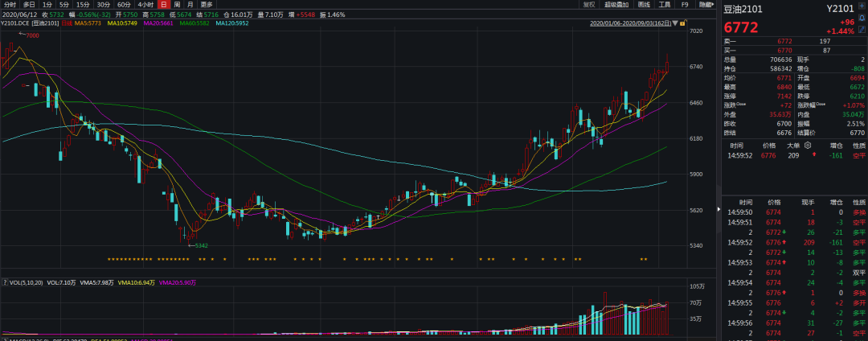Click the 7000 high price marker on chart
The width and height of the screenshot is (868, 341).
[33, 35]
